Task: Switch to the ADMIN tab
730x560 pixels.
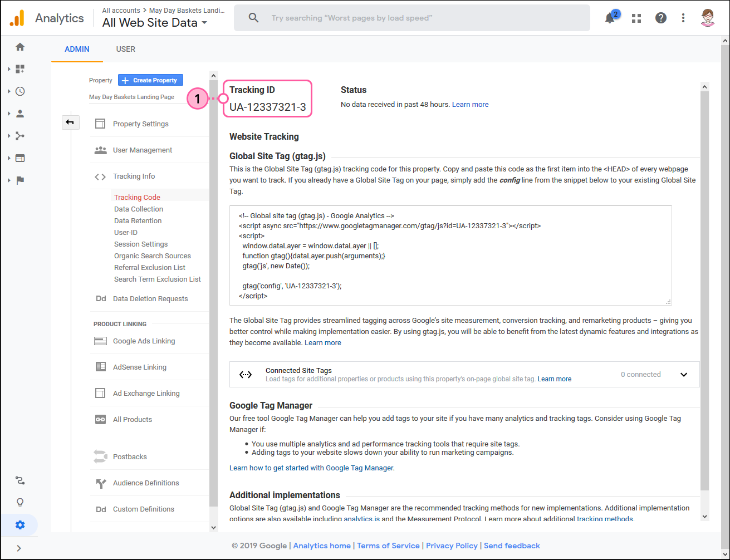Action: [x=77, y=49]
